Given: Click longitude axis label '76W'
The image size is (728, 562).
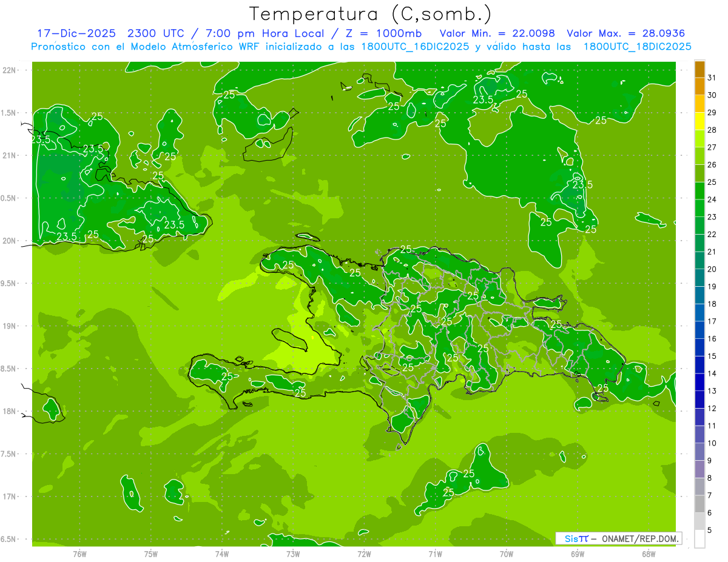Looking at the screenshot, I should click(x=79, y=554).
